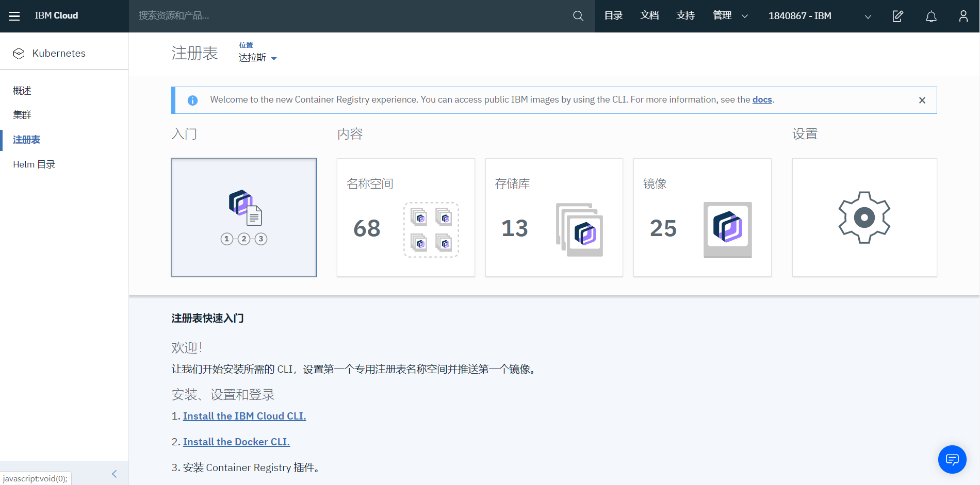Click the docs link in the banner

762,100
